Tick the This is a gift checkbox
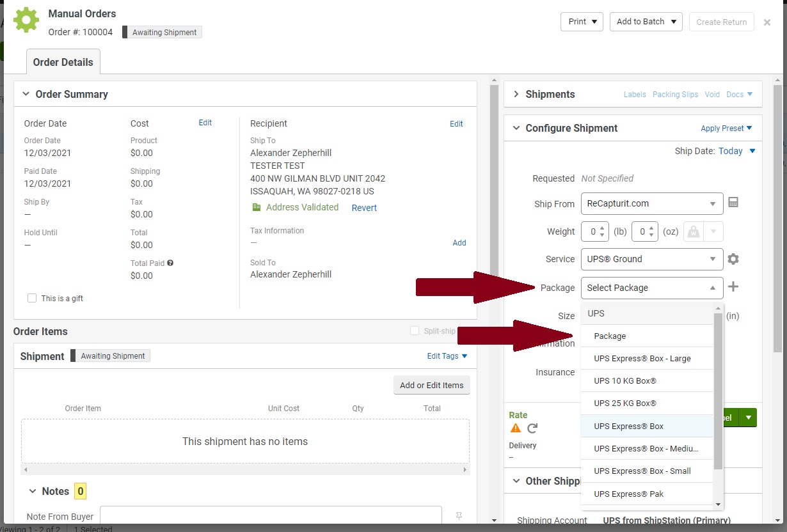787x532 pixels. tap(32, 298)
